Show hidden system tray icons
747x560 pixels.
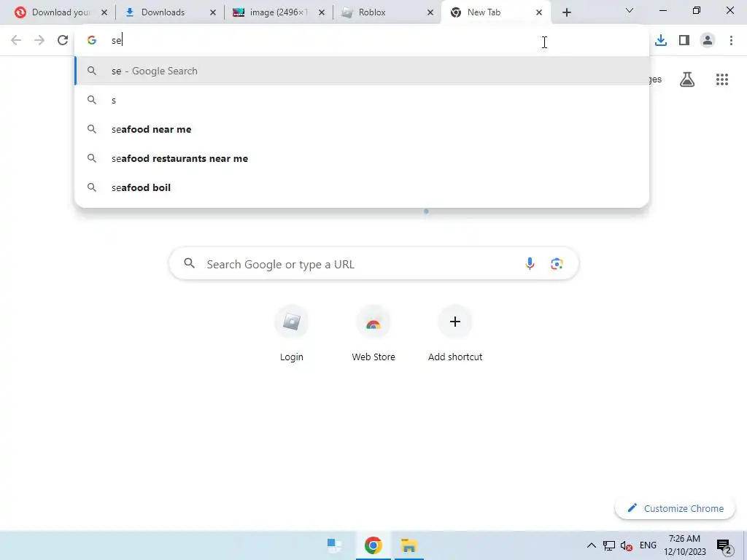coord(591,545)
